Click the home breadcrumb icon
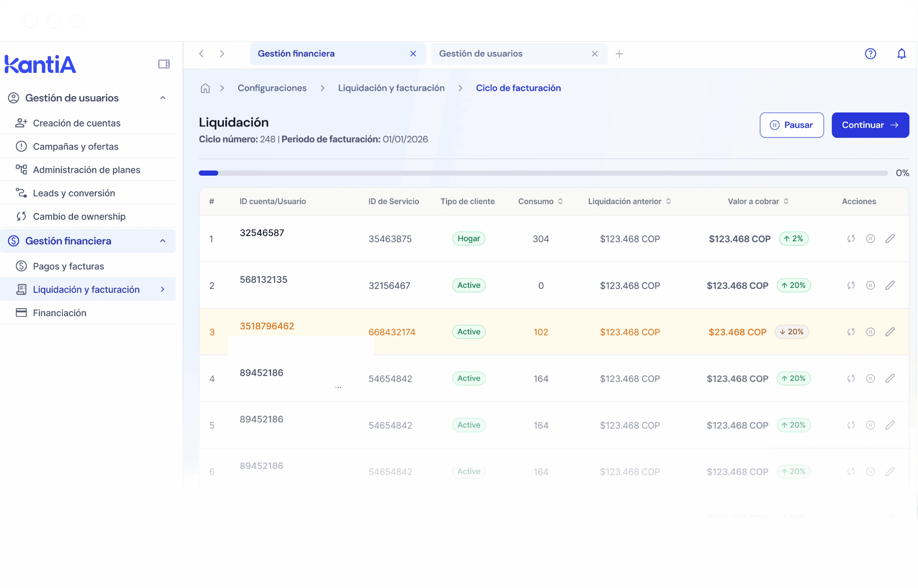The height and width of the screenshot is (588, 918). click(x=205, y=88)
